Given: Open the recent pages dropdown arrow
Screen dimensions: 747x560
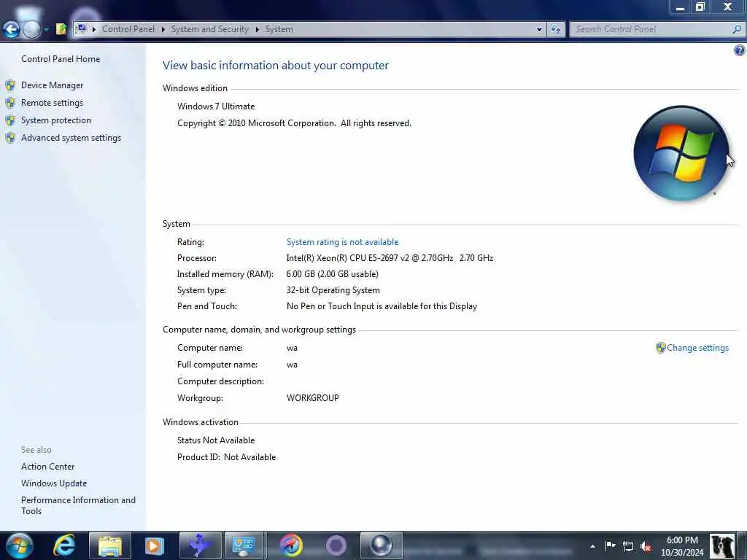Looking at the screenshot, I should pos(46,29).
